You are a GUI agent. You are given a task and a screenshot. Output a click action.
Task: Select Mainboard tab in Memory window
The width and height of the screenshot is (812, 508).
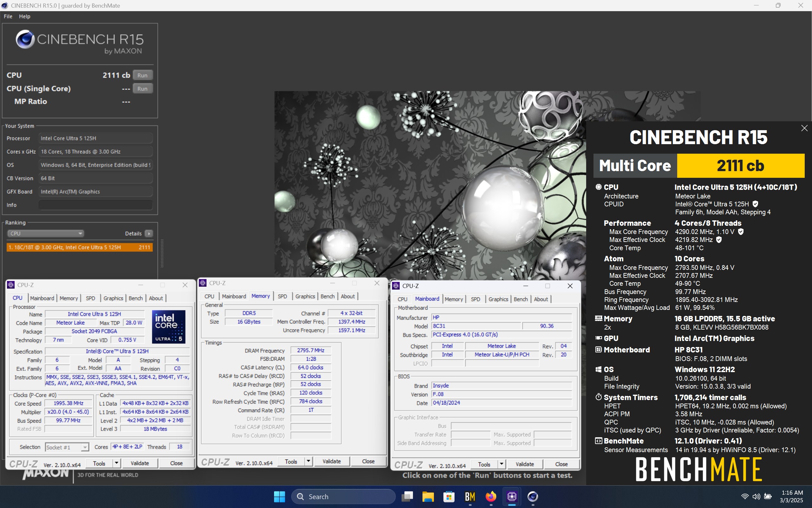(234, 296)
